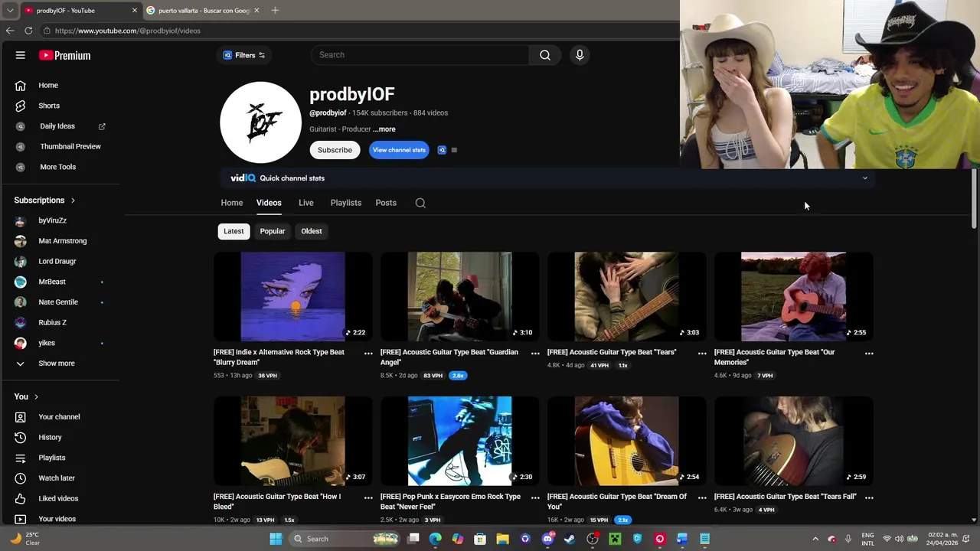Open options menu for Never Feel video
Image resolution: width=980 pixels, height=551 pixels.
coord(535,497)
